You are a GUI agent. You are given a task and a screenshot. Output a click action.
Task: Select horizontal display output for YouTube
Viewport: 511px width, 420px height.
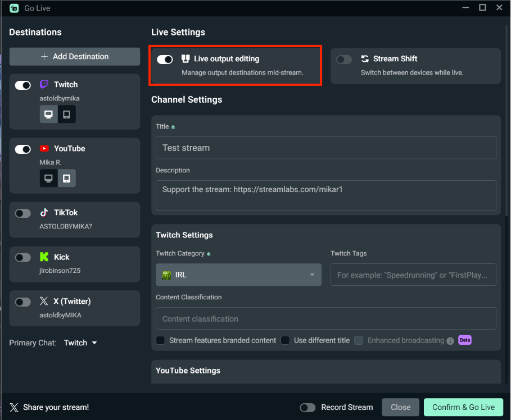pyautogui.click(x=48, y=179)
